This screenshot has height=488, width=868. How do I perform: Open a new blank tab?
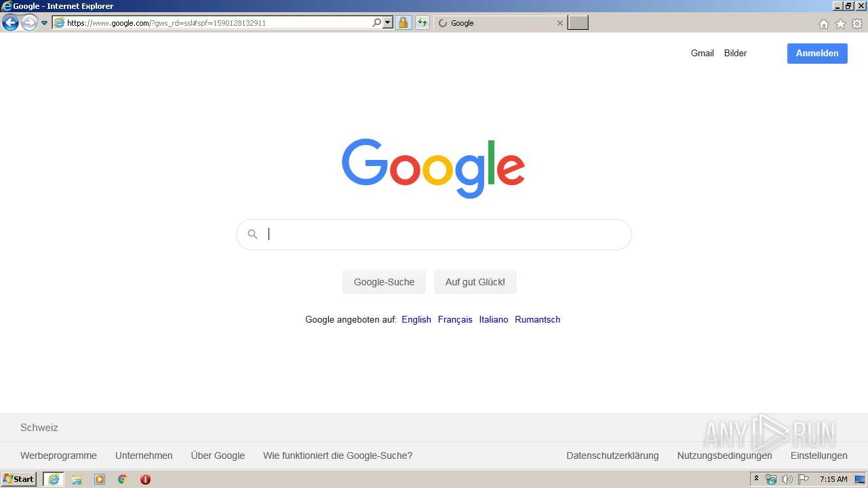pos(578,23)
